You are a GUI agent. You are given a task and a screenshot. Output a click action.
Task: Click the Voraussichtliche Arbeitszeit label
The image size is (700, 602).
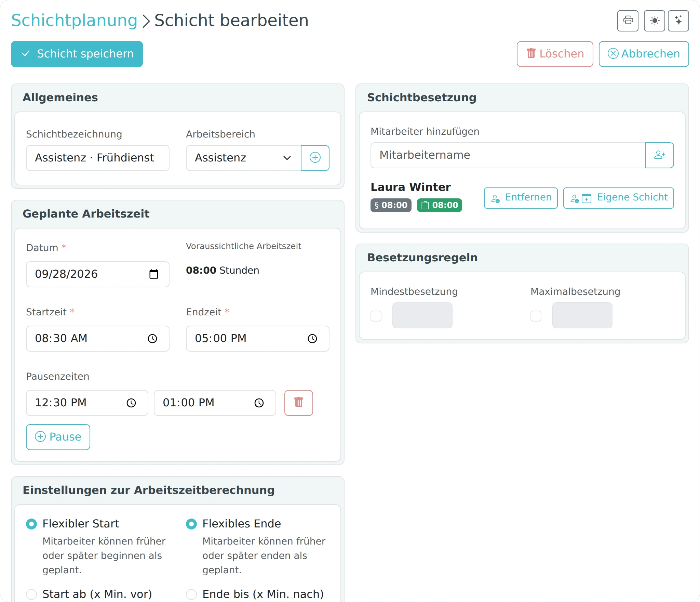[244, 246]
